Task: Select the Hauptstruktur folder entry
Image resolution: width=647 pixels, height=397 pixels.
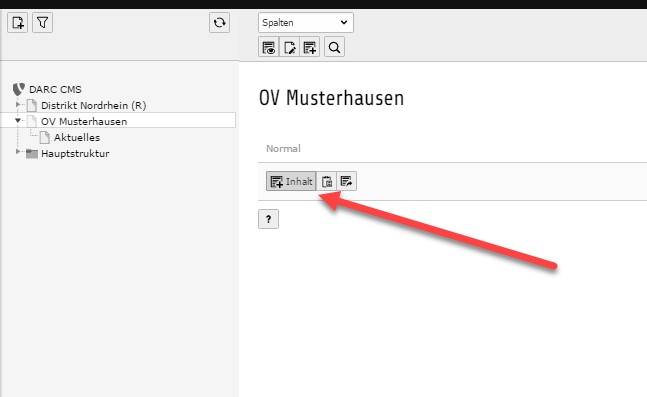Action: [x=75, y=154]
